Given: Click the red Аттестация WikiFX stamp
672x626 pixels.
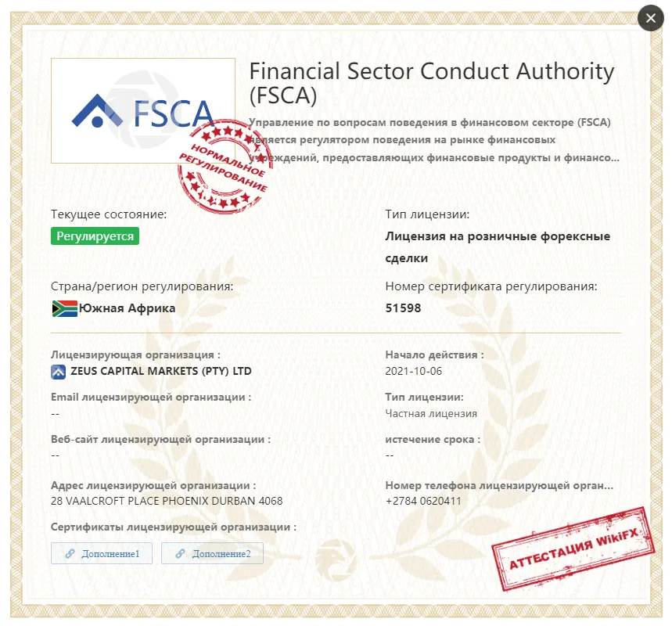Looking at the screenshot, I should pyautogui.click(x=573, y=549).
